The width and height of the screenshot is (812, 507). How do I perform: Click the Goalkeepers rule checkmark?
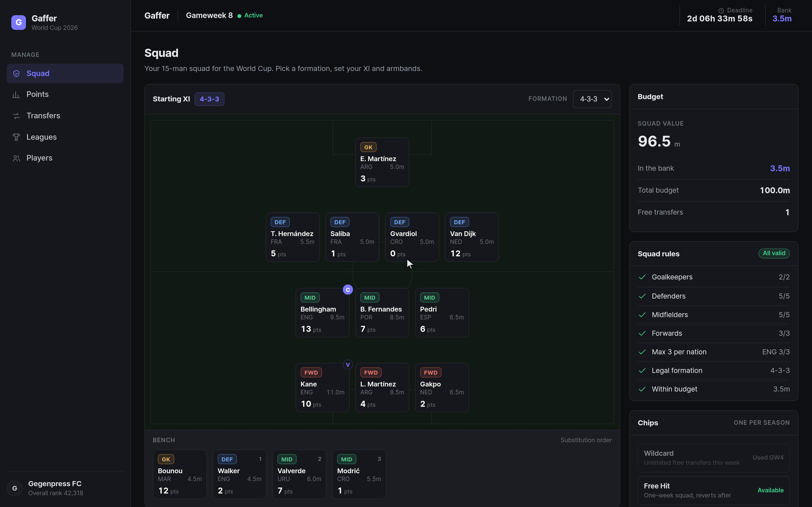click(x=642, y=277)
